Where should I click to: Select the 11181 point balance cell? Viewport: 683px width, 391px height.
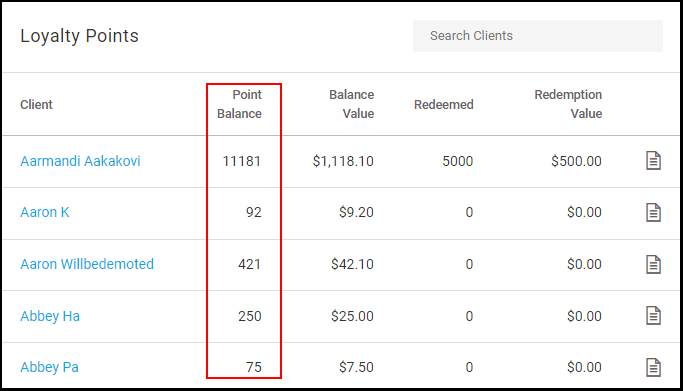pos(242,162)
